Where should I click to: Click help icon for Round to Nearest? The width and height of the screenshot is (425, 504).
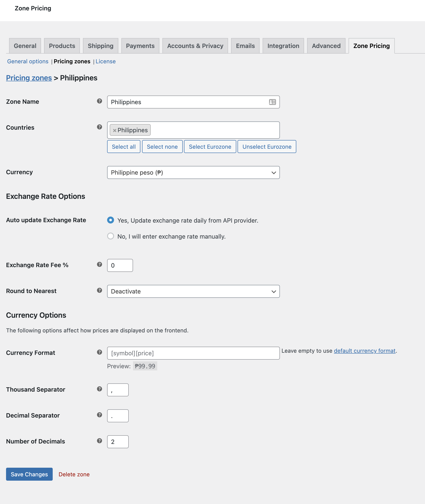(x=100, y=290)
